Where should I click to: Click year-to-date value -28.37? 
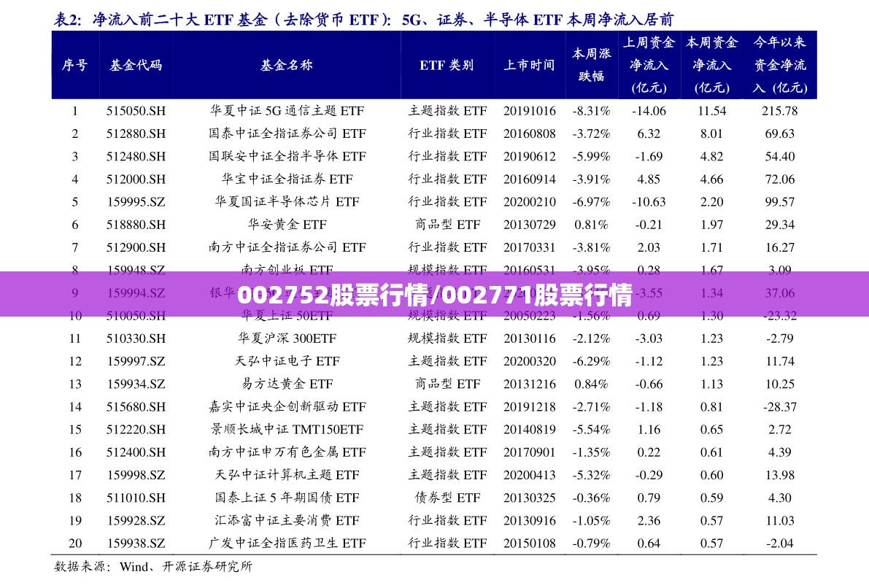(780, 407)
